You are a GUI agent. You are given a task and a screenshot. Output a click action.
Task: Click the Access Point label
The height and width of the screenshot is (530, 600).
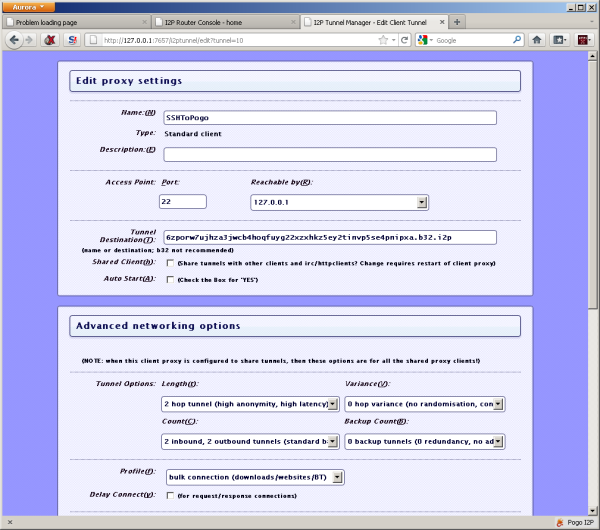click(x=130, y=182)
